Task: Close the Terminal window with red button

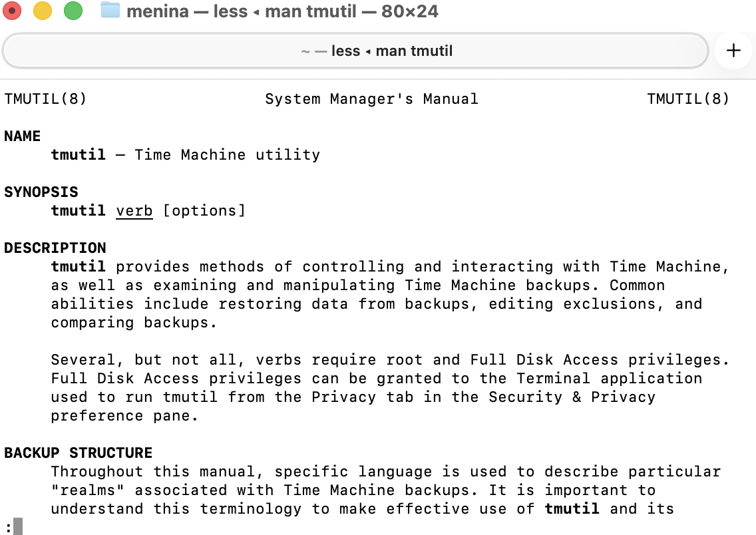Action: pyautogui.click(x=12, y=11)
